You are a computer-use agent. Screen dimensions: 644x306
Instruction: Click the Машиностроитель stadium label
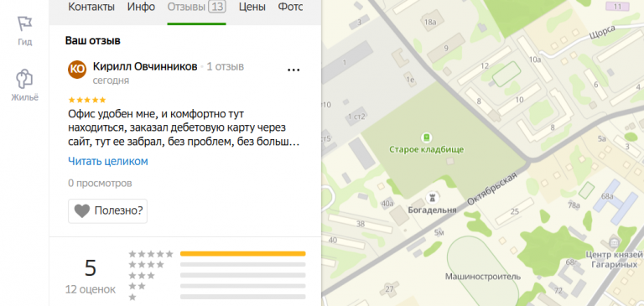[483, 277]
